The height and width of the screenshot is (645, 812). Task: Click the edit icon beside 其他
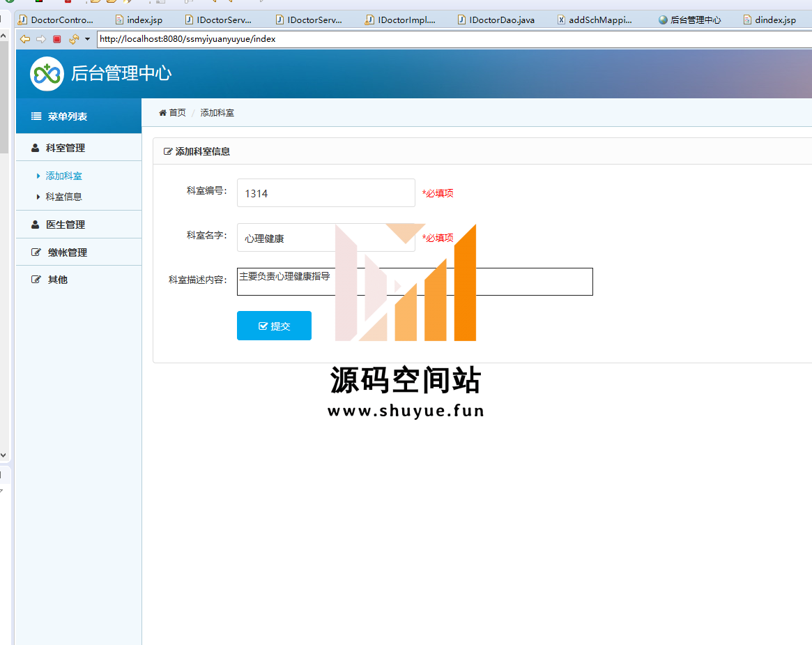click(36, 279)
